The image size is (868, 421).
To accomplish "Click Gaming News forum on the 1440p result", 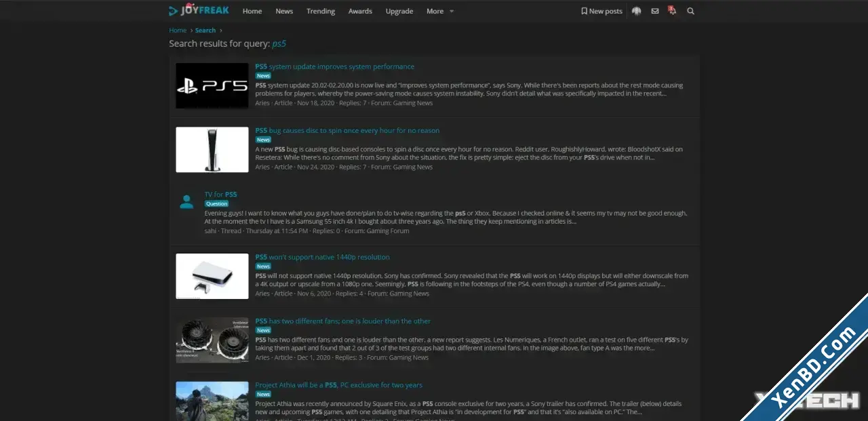I will coord(410,294).
